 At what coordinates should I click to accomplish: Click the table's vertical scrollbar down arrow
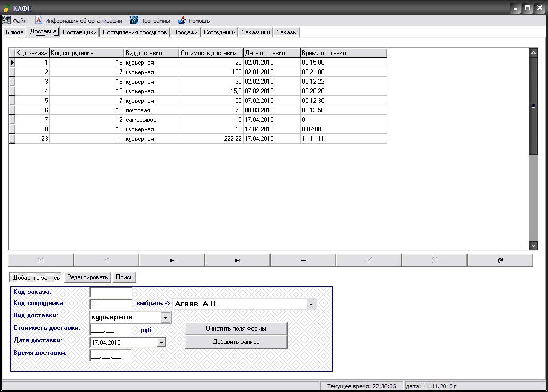(533, 245)
